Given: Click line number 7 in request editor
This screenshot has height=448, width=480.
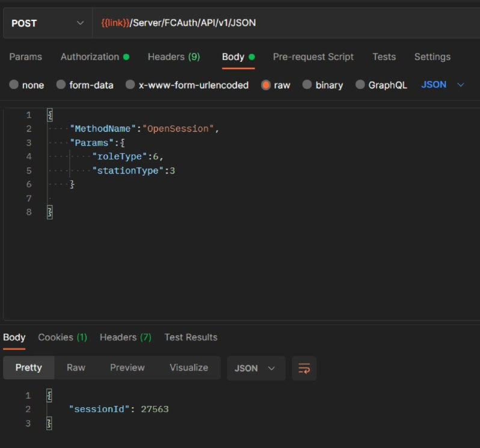Looking at the screenshot, I should (29, 198).
